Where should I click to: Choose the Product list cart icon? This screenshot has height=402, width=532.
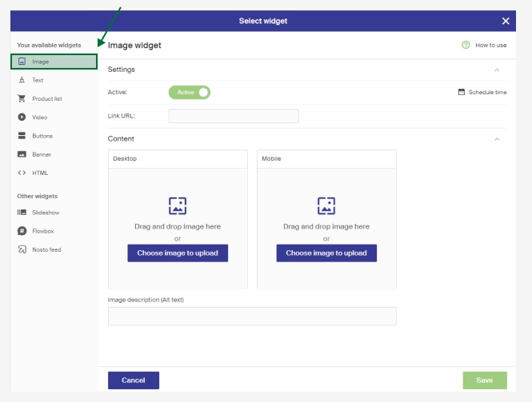(22, 98)
